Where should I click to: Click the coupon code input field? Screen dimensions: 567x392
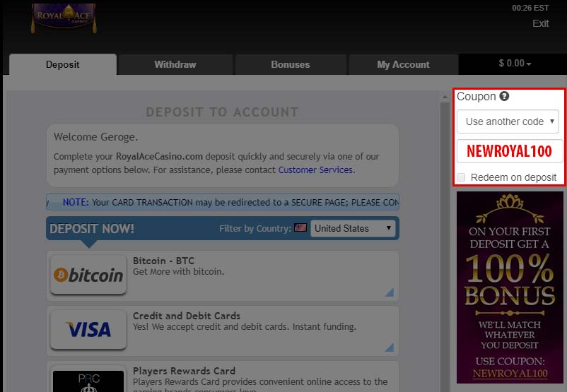[x=510, y=151]
